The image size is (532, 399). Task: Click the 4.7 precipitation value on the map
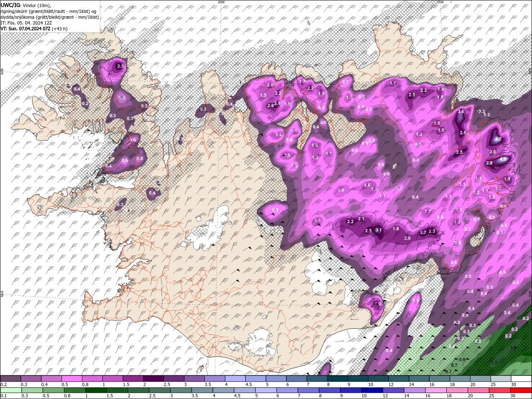pyautogui.click(x=498, y=139)
